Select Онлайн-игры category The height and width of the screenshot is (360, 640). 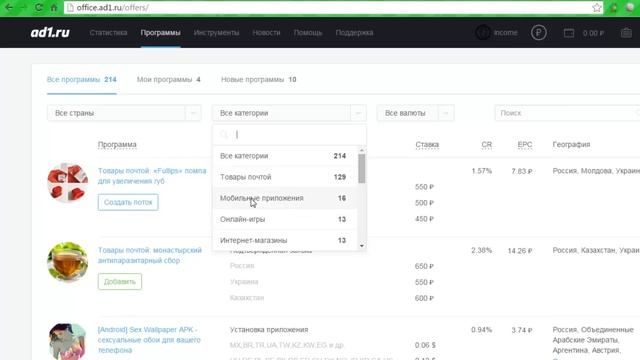[284, 219]
